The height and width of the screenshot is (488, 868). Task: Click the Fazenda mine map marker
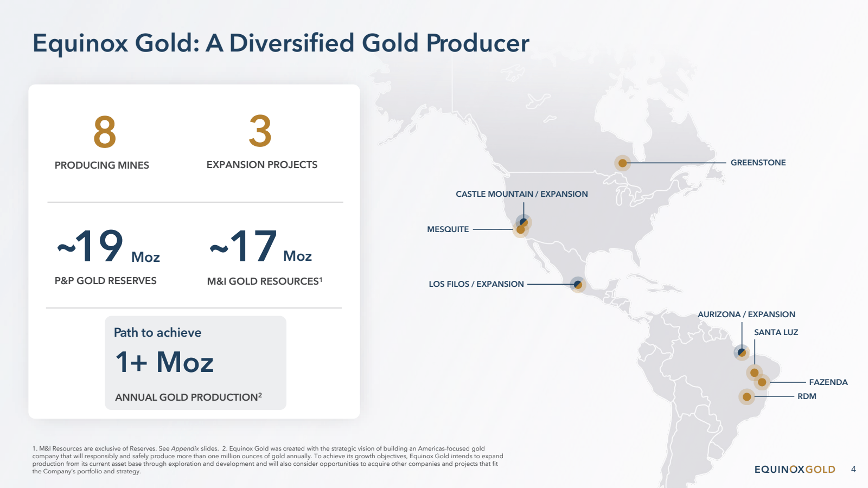click(x=762, y=382)
